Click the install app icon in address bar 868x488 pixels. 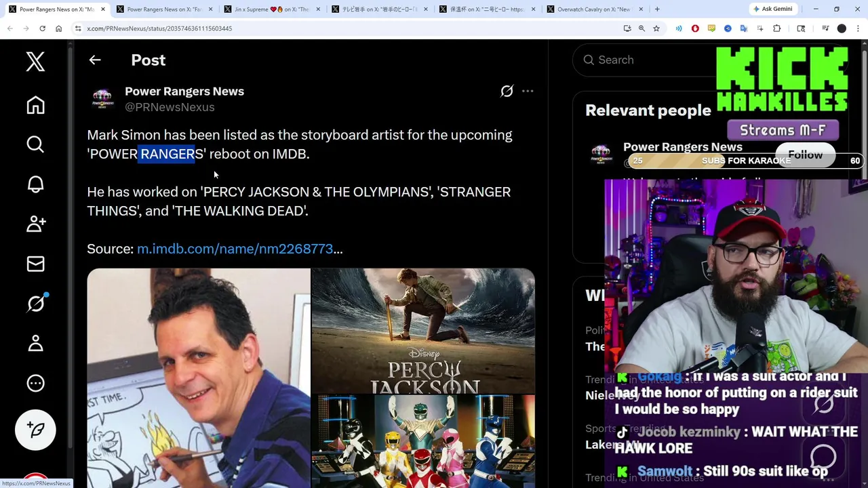[627, 28]
